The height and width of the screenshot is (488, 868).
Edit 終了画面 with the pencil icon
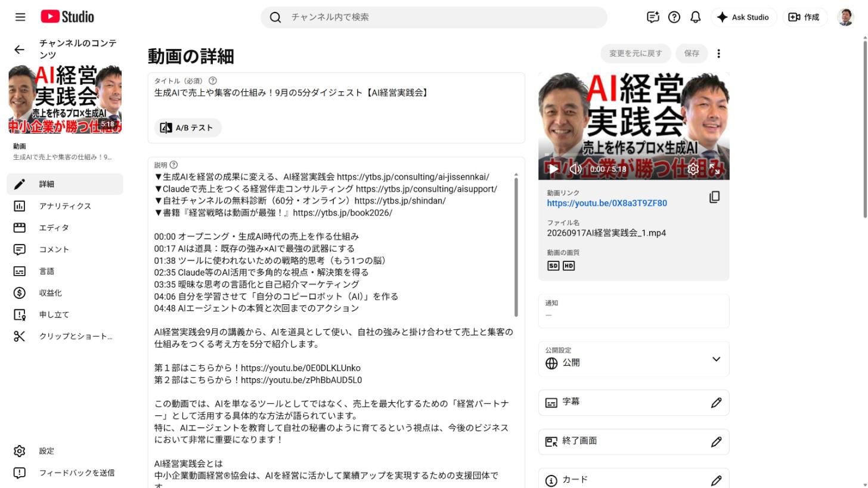[716, 442]
